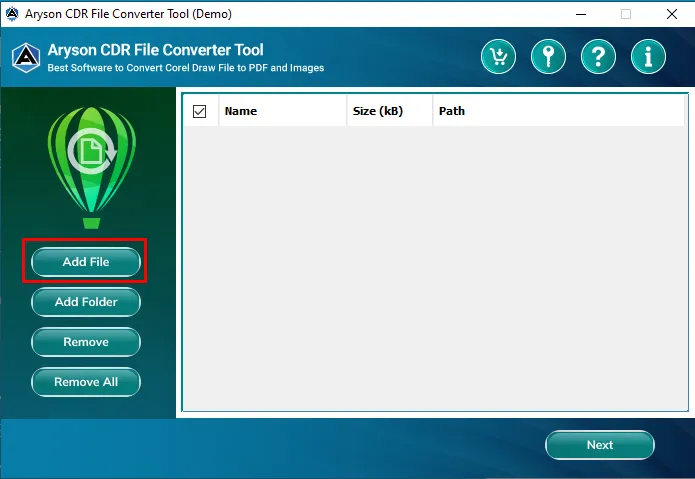The height and width of the screenshot is (479, 695).
Task: Click the Next button
Action: tap(600, 445)
